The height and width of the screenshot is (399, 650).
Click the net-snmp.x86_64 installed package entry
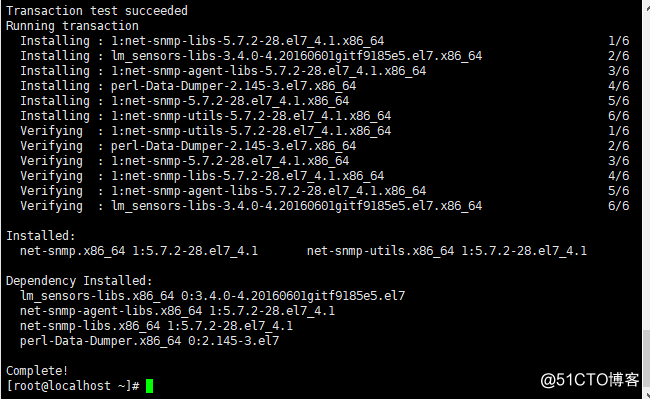(x=139, y=251)
